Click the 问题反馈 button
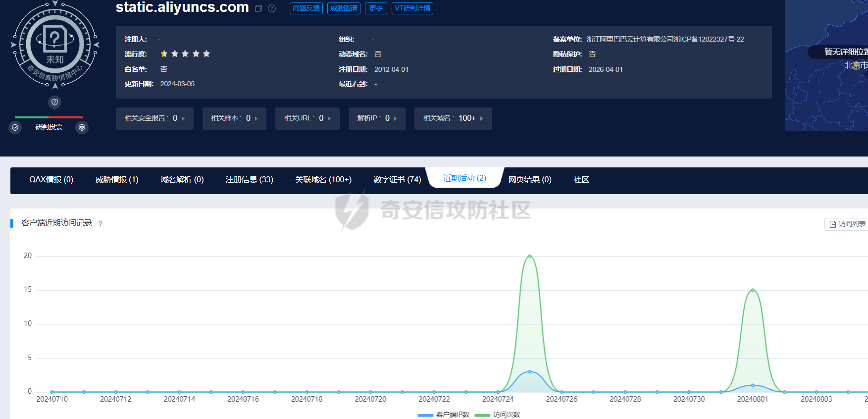This screenshot has height=419, width=868. (306, 8)
